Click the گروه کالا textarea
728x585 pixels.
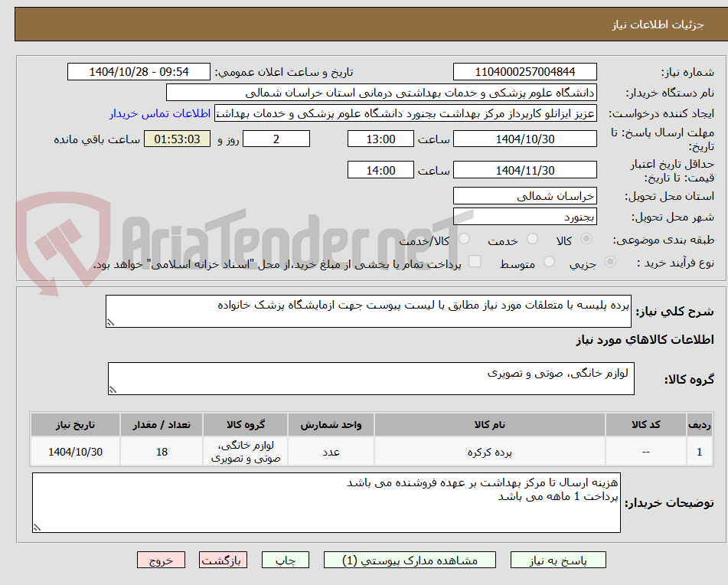(371, 379)
